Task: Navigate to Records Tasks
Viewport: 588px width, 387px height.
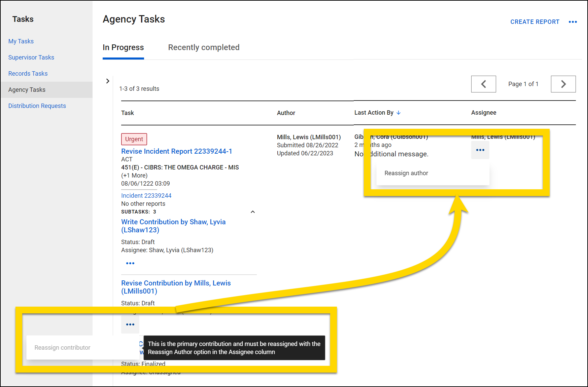Action: point(28,73)
